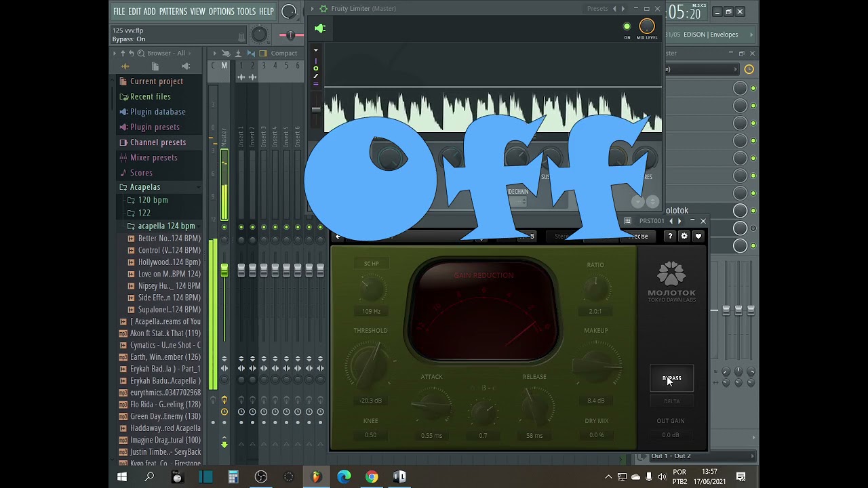Click the main pitch slider
This screenshot has height=488, width=868.
pyautogui.click(x=290, y=35)
